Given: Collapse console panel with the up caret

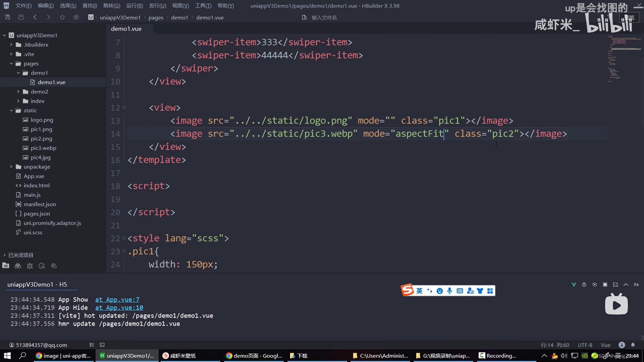Looking at the screenshot, I should click(x=626, y=285).
